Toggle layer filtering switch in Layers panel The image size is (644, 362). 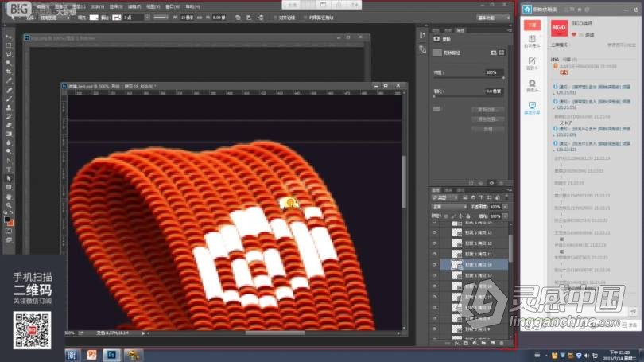point(506,197)
